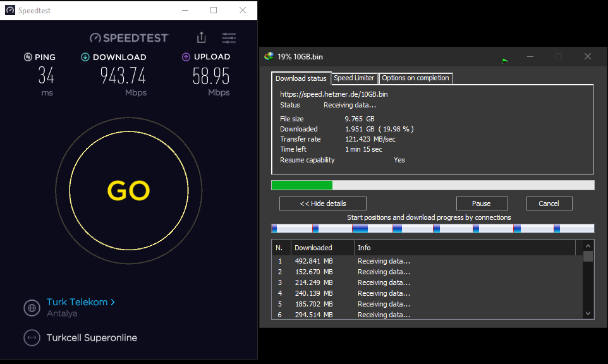608x364 pixels.
Task: Pause the 10GB.bin download
Action: (482, 203)
